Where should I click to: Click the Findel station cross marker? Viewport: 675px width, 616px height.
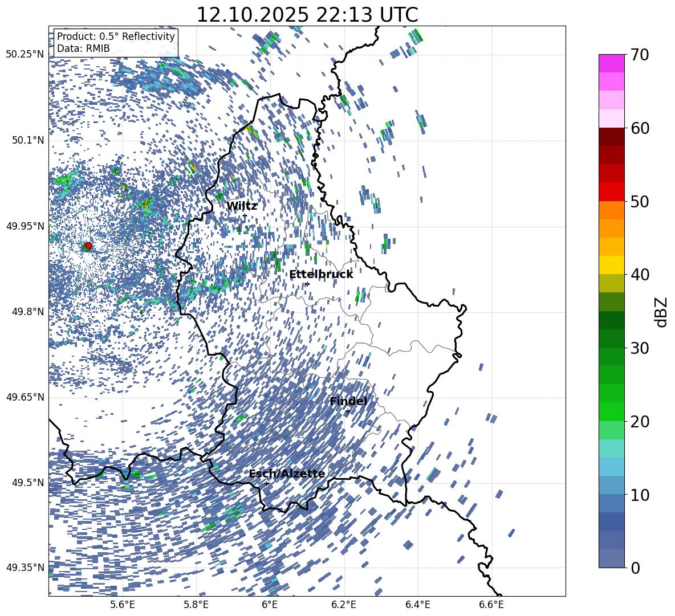(x=348, y=411)
